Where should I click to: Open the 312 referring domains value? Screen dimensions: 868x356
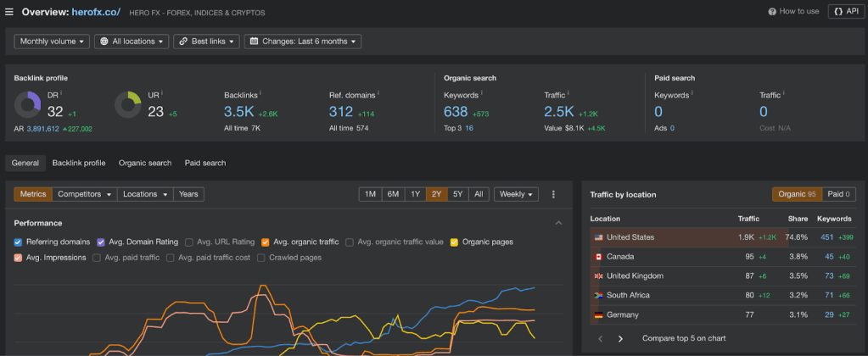point(341,112)
